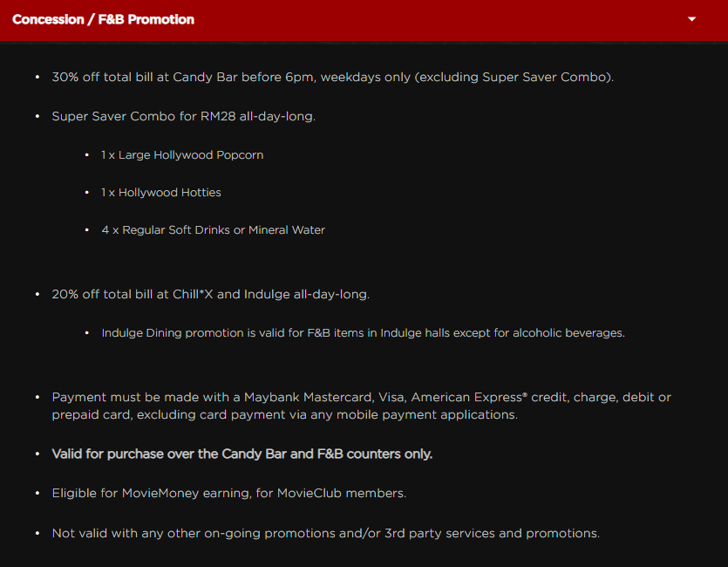Click the Large Hollywood Popcorn item
Viewport: 728px width, 567px height.
tap(182, 154)
